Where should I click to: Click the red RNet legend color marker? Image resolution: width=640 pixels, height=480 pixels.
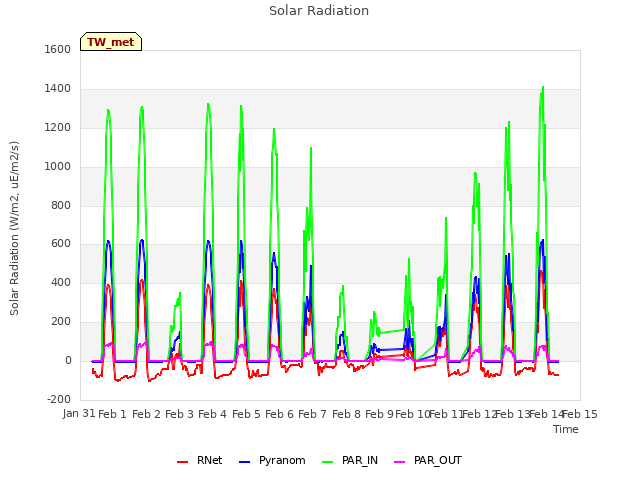pos(182,462)
